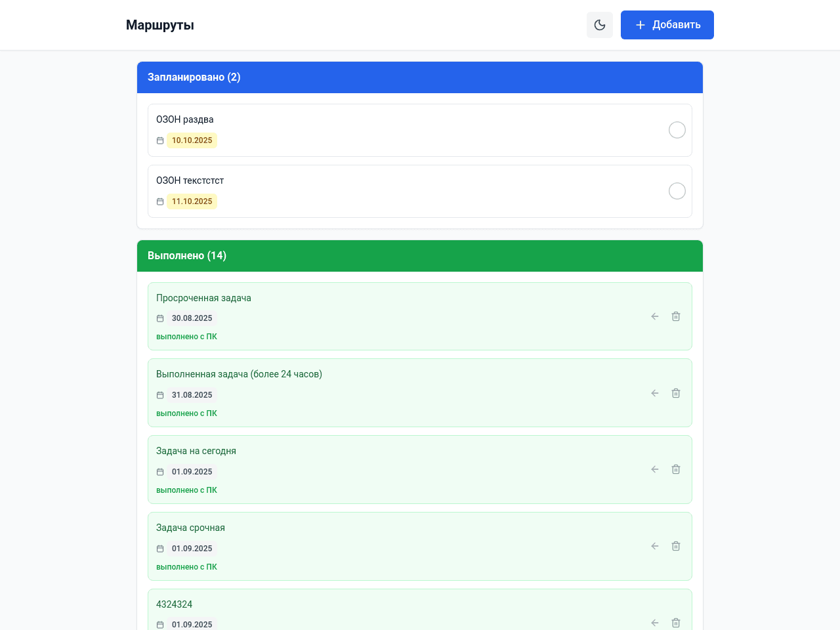Delete Просроченная задача with its trash icon
Image resolution: width=840 pixels, height=630 pixels.
click(x=676, y=316)
